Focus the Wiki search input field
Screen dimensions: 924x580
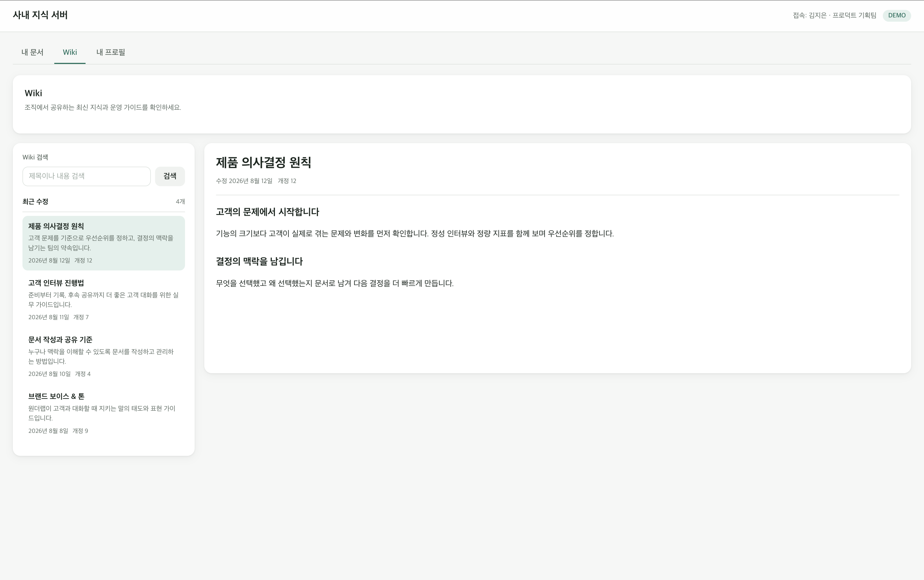[87, 176]
